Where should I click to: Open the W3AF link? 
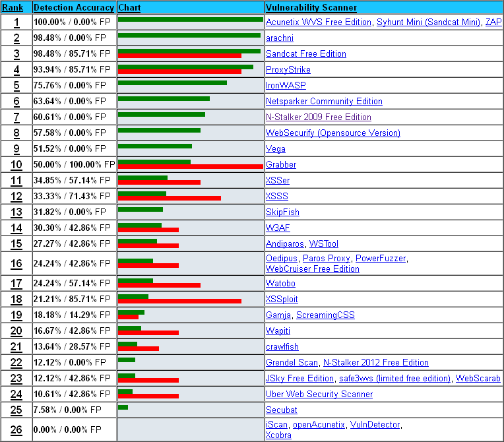point(278,228)
